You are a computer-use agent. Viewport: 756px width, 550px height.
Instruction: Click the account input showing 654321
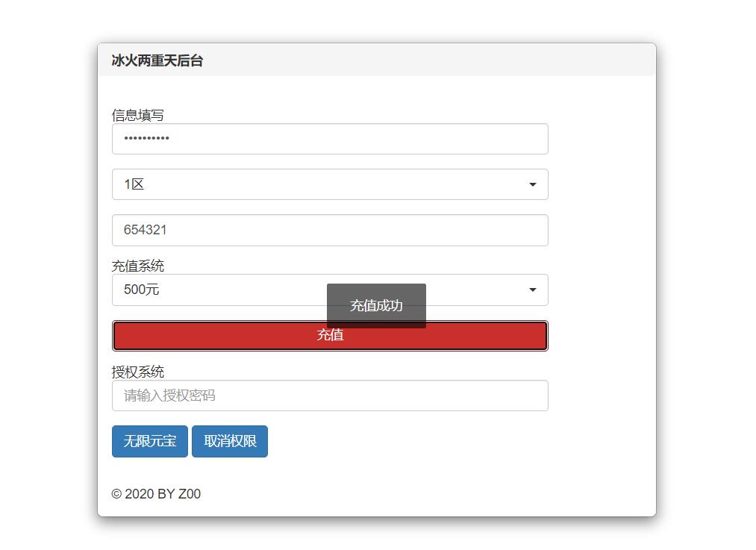(x=330, y=230)
